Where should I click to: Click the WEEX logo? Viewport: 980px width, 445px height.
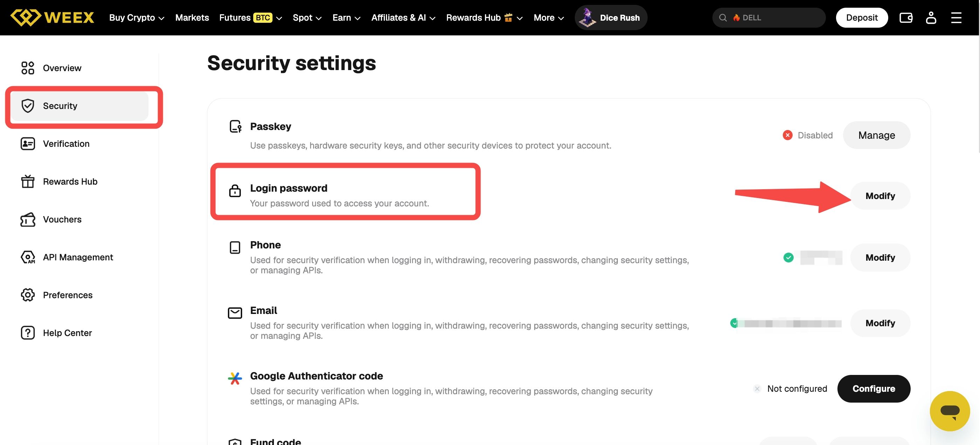[52, 18]
